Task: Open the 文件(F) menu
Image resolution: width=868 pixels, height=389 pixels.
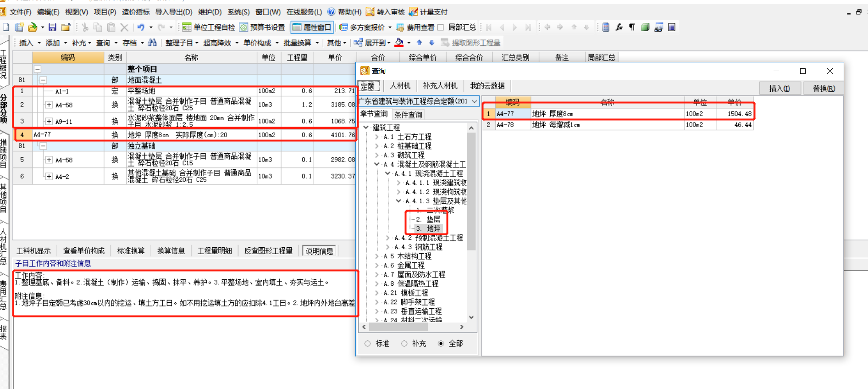Action: point(21,12)
